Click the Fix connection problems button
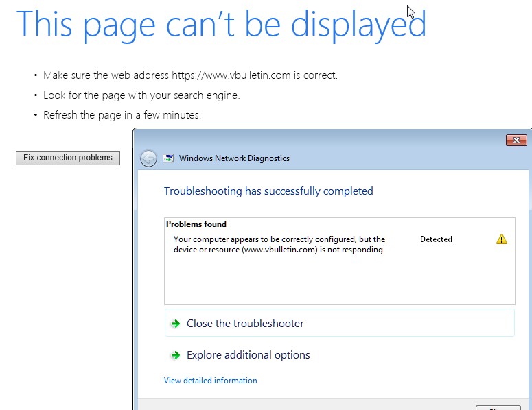Screen dimensions: 532x410 68,158
